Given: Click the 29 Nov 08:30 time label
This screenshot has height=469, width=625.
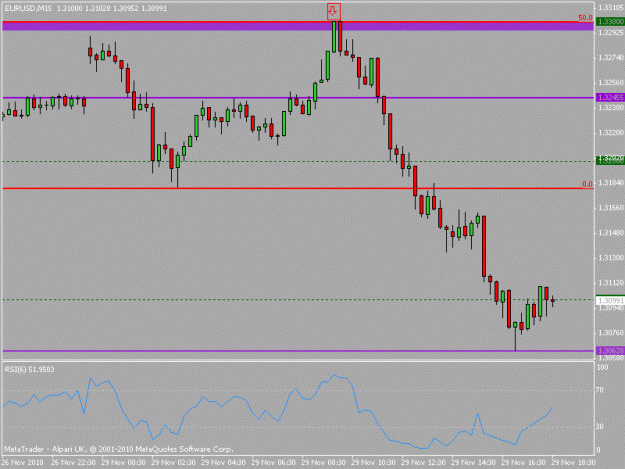Looking at the screenshot, I should (324, 463).
